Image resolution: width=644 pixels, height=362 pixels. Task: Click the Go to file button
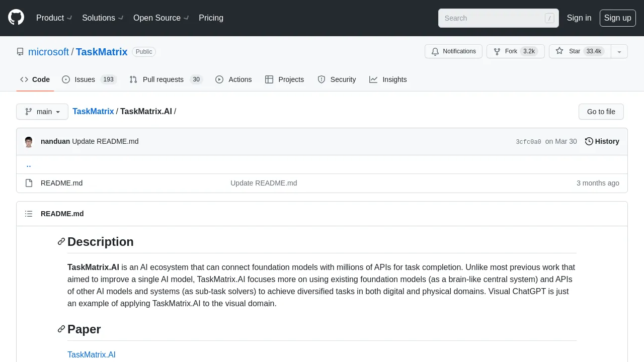[601, 112]
